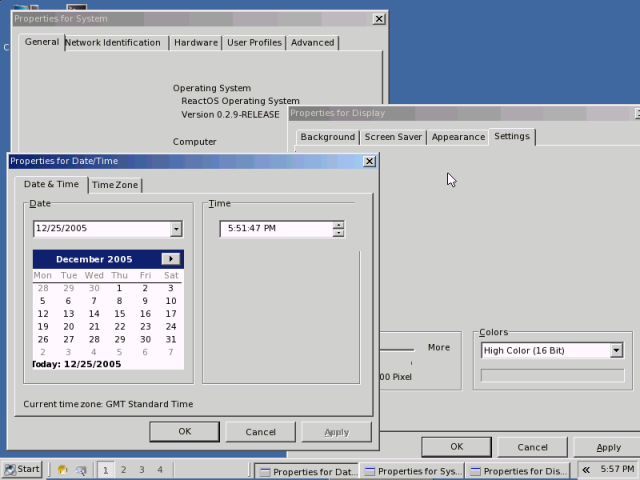Switch to virtual desktop 2
Screen dimensions: 640x480
tap(123, 469)
